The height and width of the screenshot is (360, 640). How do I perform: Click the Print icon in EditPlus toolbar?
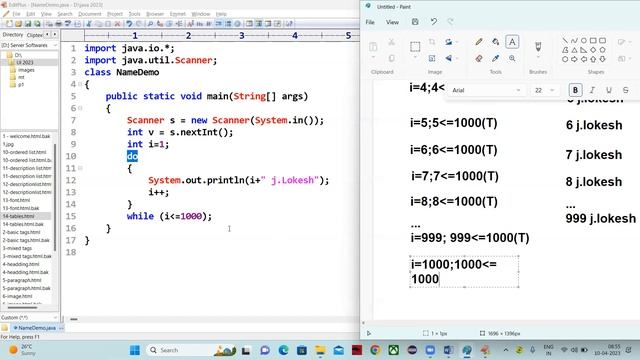(58, 24)
